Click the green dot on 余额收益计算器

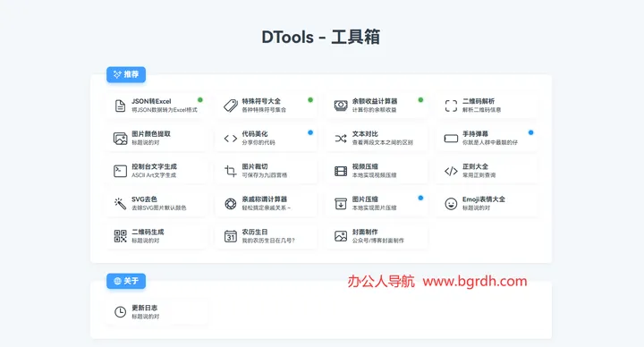point(420,100)
